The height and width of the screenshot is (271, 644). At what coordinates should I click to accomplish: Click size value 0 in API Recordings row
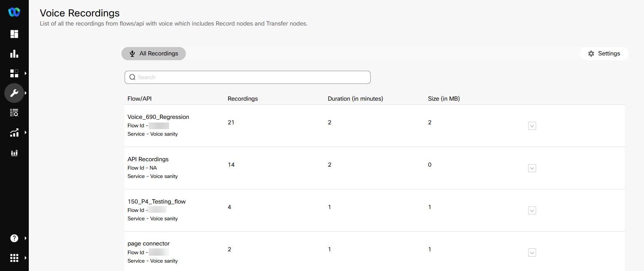pyautogui.click(x=430, y=165)
